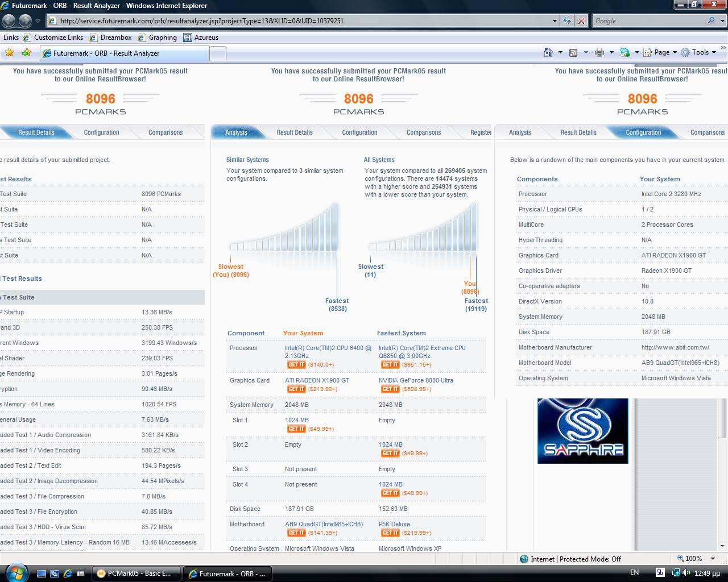The image size is (728, 582).
Task: Click Show Desktop in Quick Launch
Action: 41,573
